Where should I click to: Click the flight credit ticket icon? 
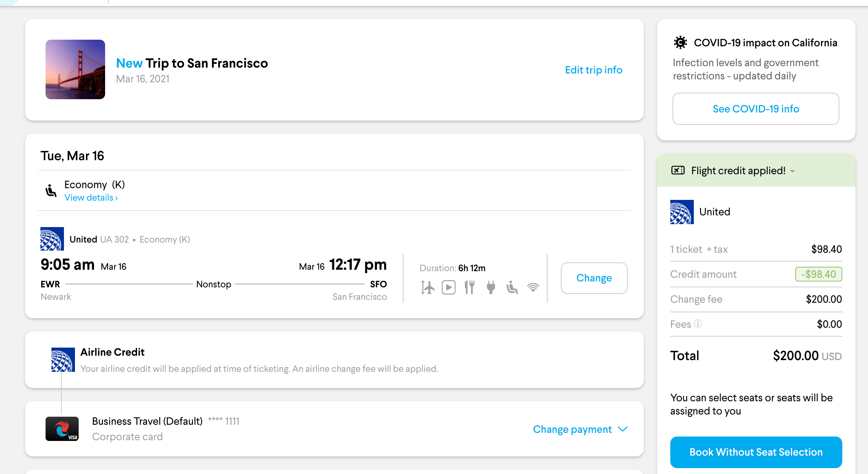click(x=678, y=170)
